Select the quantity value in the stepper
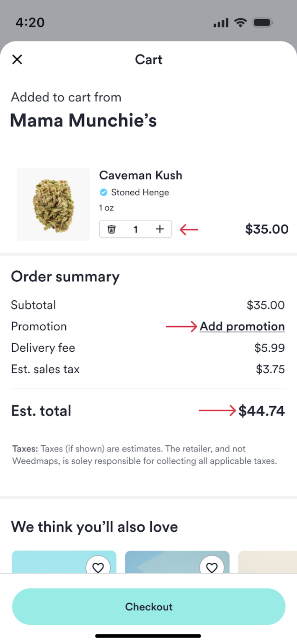The image size is (297, 644). point(135,229)
